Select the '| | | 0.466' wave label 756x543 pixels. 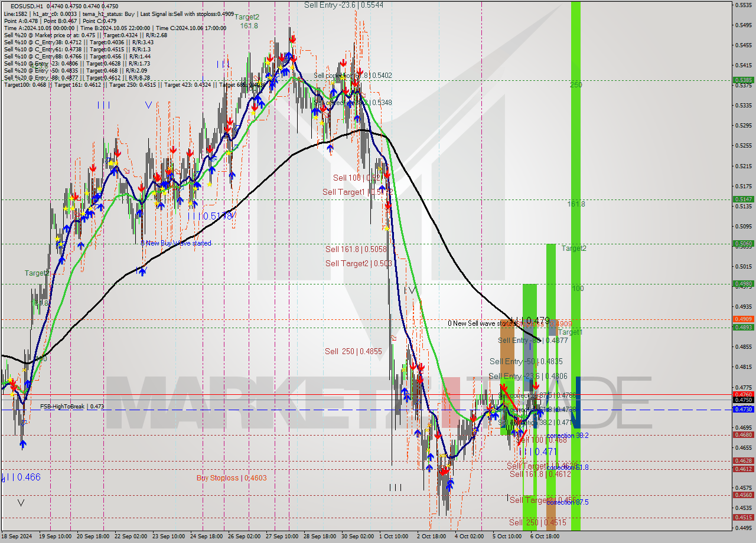21,477
